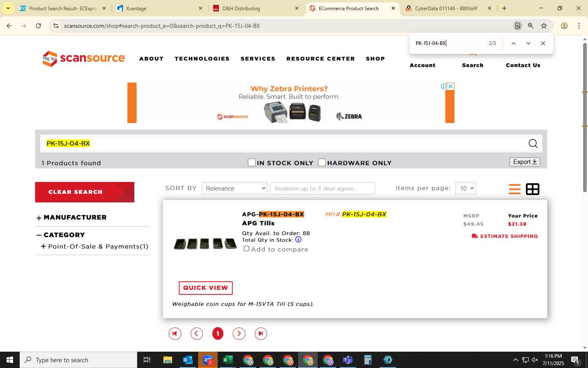
Task: Open the Sort By Relevance dropdown
Action: pyautogui.click(x=235, y=188)
